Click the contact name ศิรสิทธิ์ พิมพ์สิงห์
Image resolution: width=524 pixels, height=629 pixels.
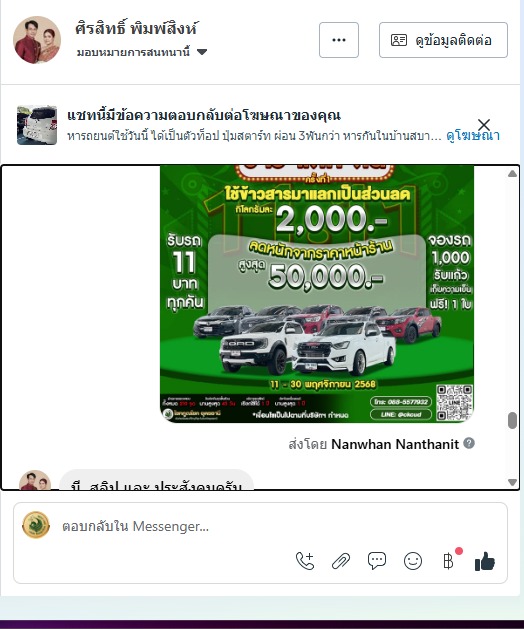[x=136, y=29]
